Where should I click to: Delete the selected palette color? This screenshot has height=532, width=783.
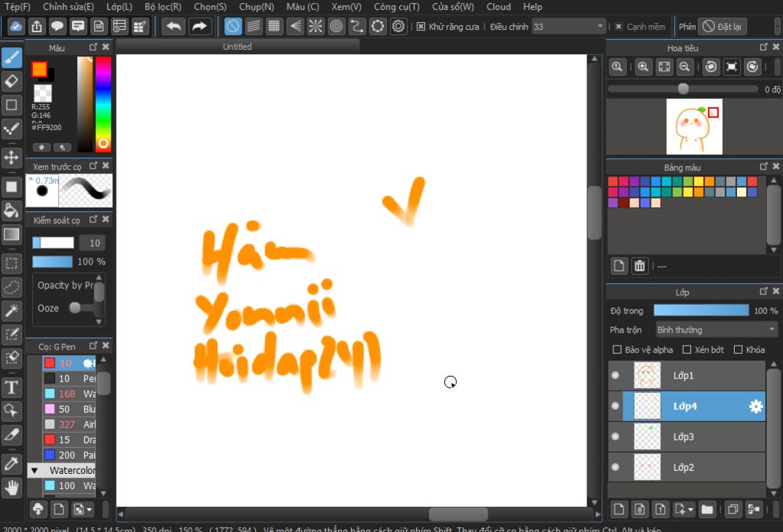pyautogui.click(x=640, y=266)
